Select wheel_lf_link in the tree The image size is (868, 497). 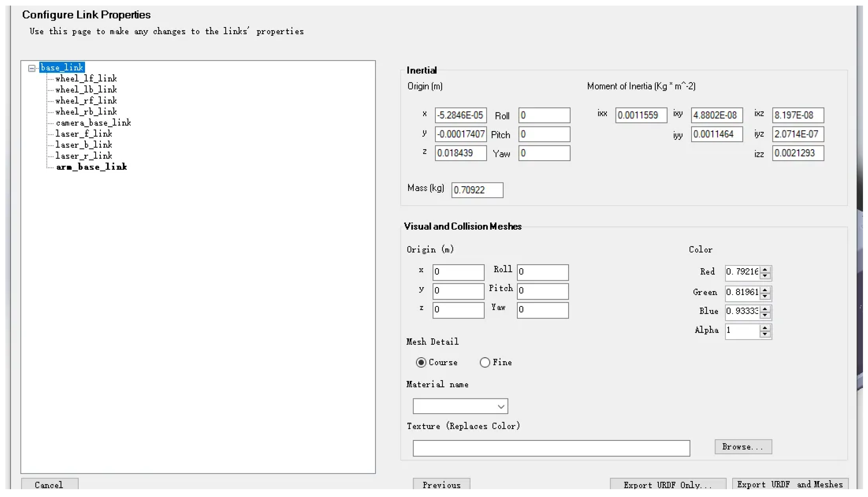pyautogui.click(x=86, y=79)
